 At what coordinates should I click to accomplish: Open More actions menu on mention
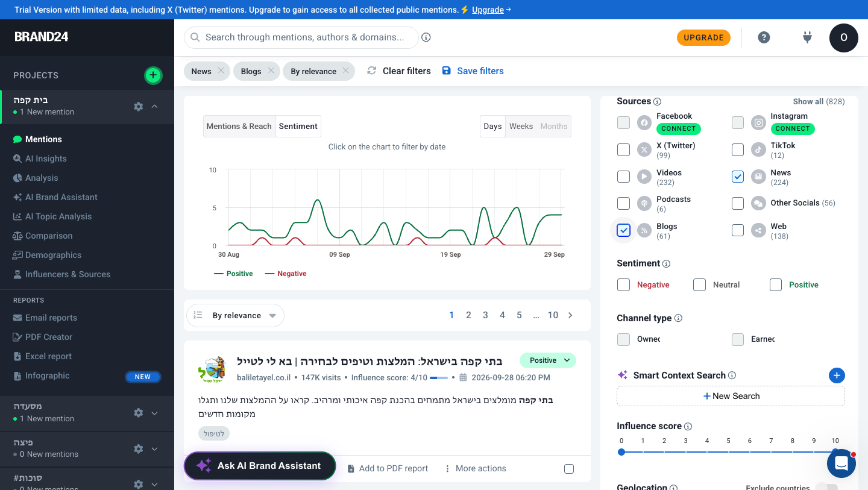(475, 468)
